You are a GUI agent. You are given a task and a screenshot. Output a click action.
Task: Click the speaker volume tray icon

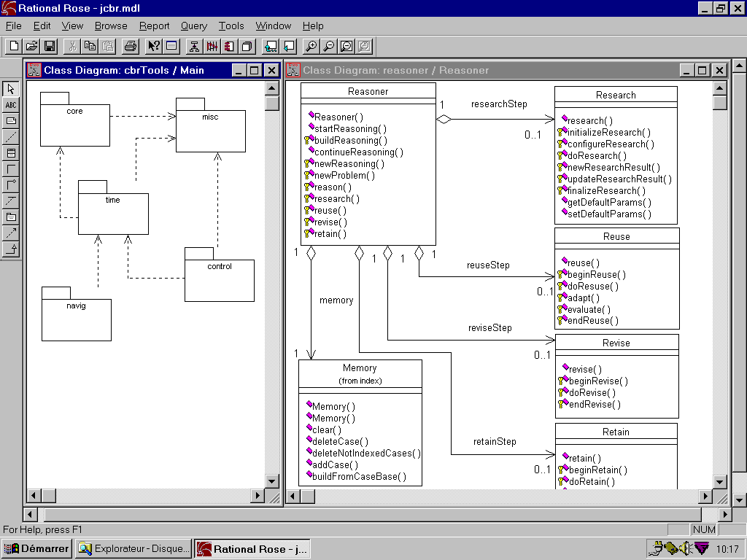click(x=685, y=548)
